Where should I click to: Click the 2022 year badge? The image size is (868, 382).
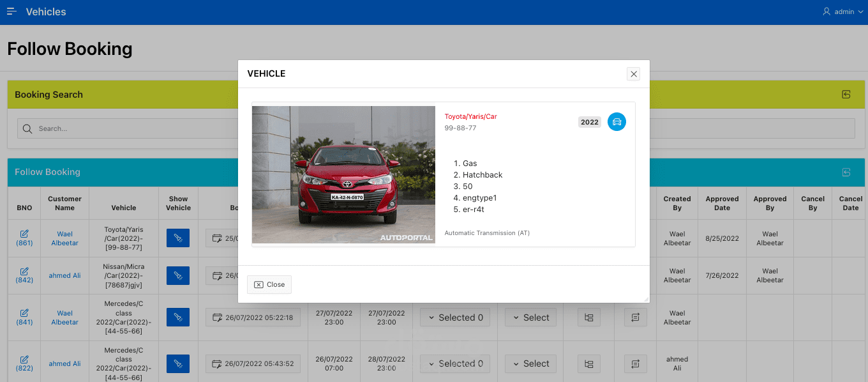pyautogui.click(x=590, y=122)
